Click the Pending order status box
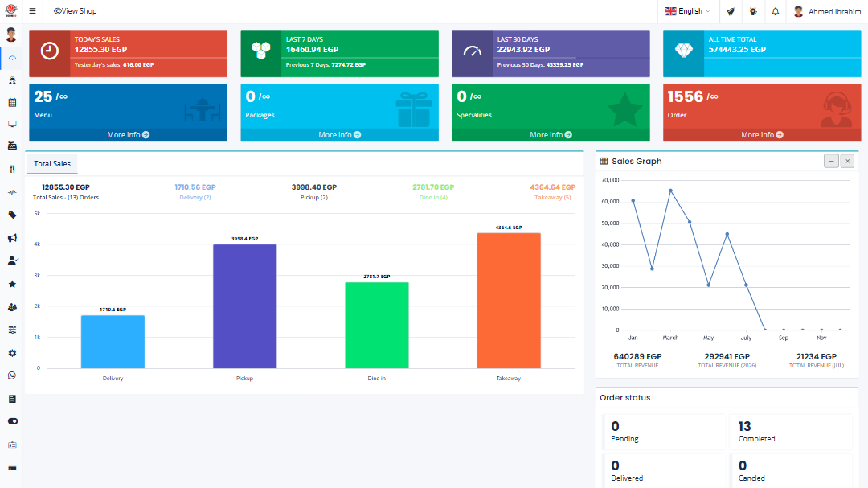This screenshot has width=868, height=488. click(x=663, y=432)
